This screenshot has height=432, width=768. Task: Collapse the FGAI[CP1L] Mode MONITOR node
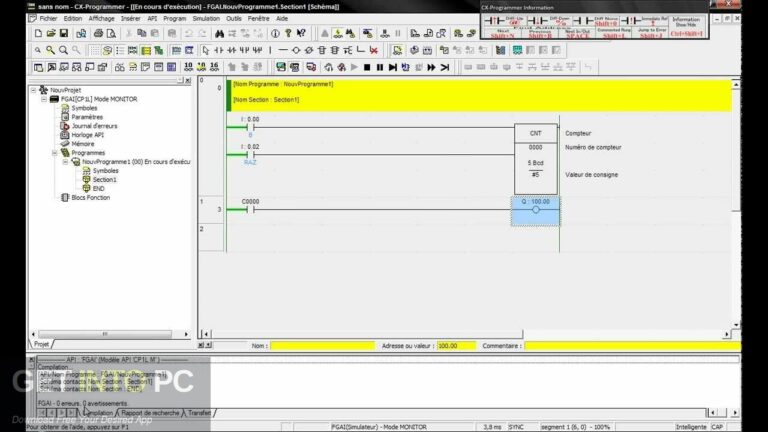coord(44,99)
